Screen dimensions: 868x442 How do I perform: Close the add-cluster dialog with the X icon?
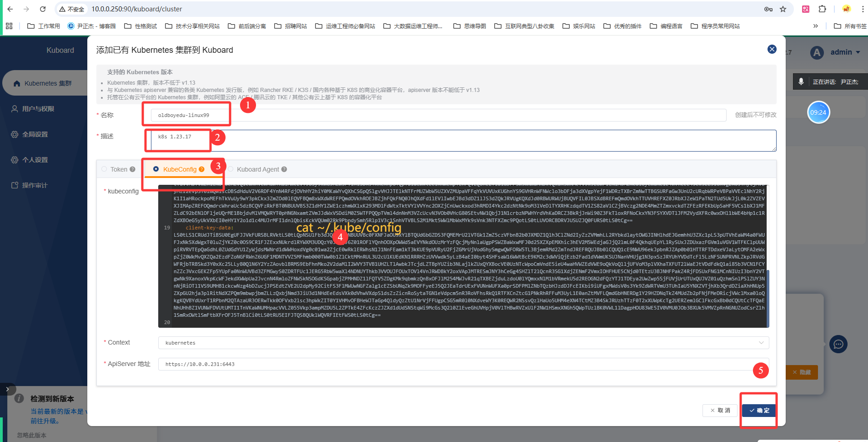coord(772,49)
